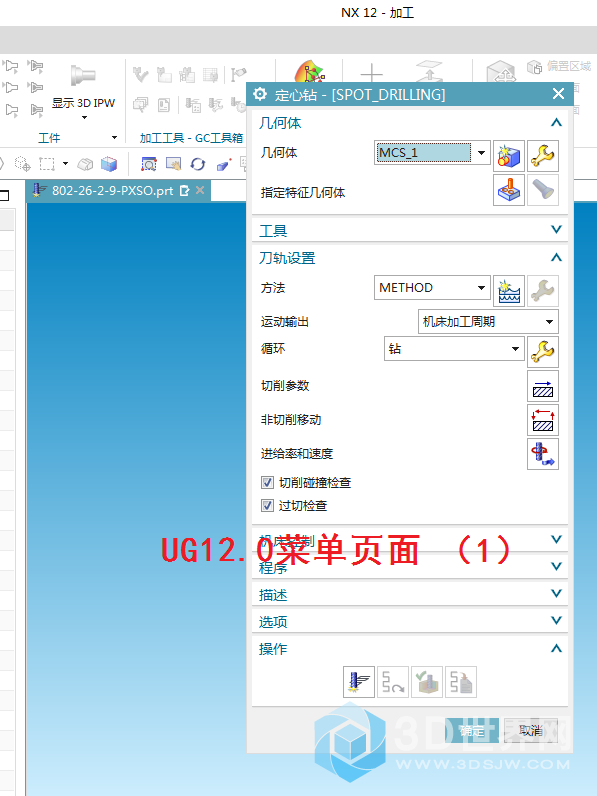Click the shaded cube display icon

[109, 164]
